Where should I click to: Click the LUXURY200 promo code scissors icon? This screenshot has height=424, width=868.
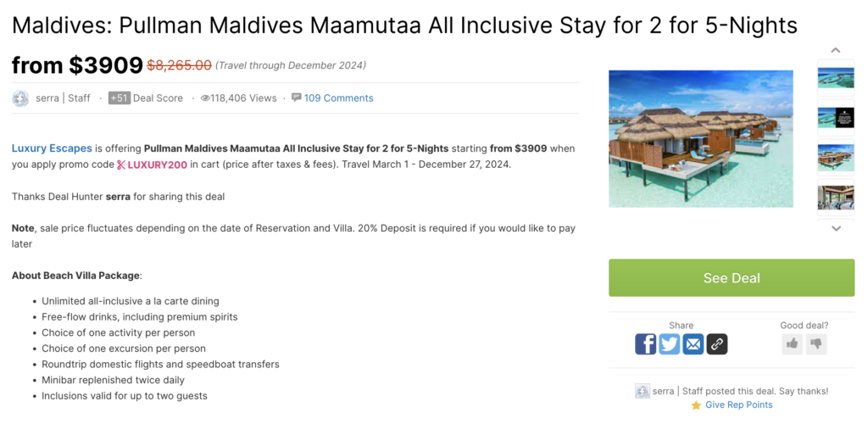[121, 165]
